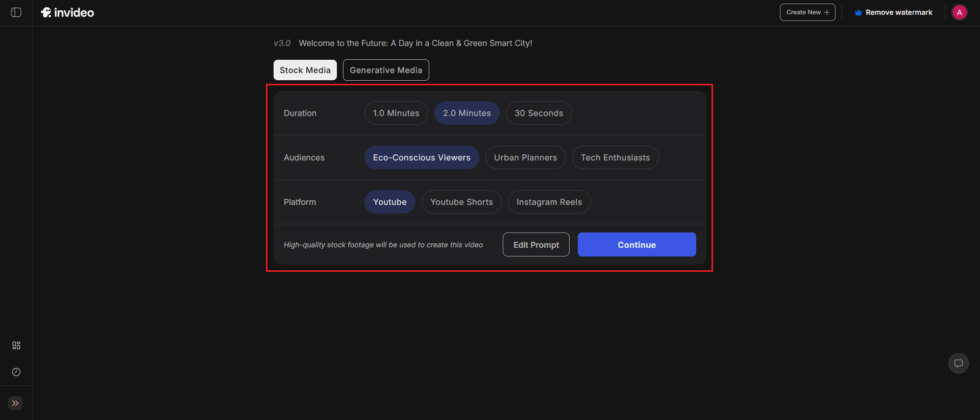980x420 pixels.
Task: Select Instagram Reels platform
Action: (549, 202)
